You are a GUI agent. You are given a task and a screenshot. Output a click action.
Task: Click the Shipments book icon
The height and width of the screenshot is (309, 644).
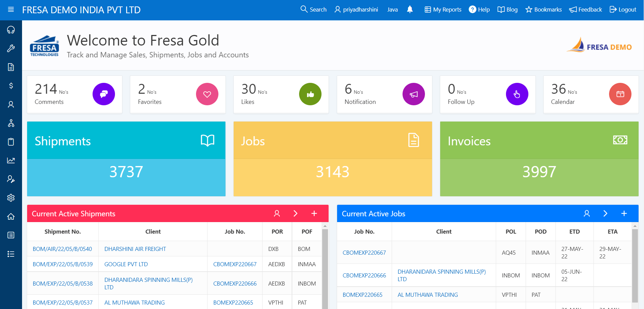click(208, 140)
